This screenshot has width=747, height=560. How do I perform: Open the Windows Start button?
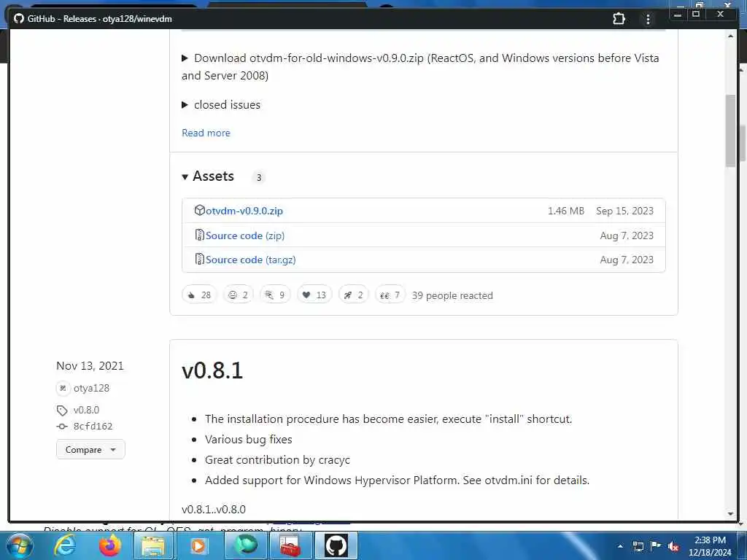pyautogui.click(x=19, y=545)
